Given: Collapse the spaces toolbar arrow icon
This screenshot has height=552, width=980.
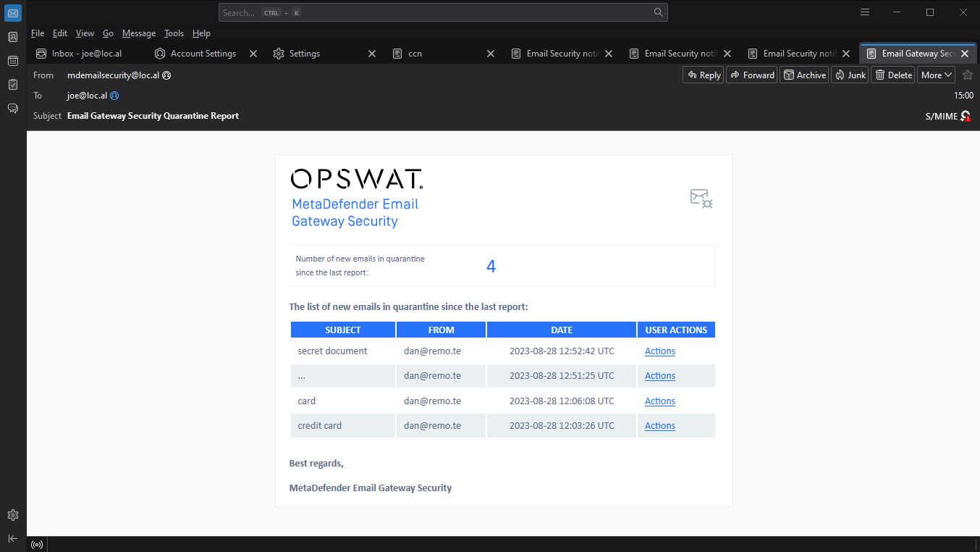Looking at the screenshot, I should [x=13, y=538].
